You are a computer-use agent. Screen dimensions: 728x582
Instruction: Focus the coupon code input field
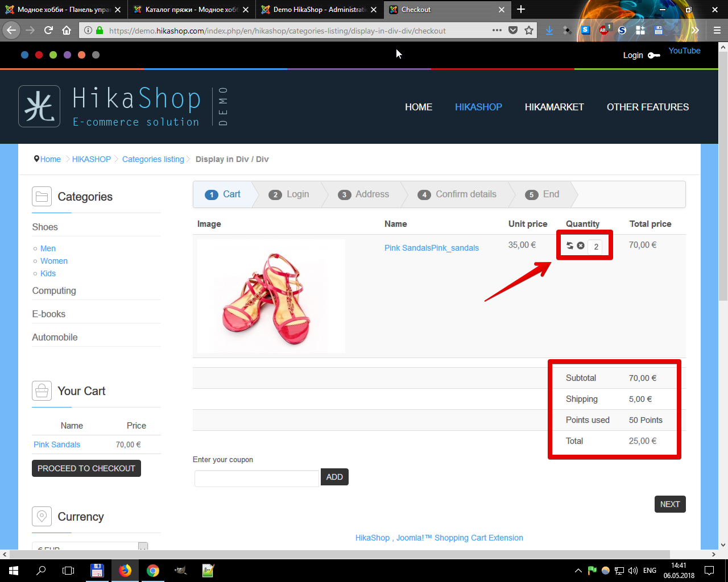[257, 478]
